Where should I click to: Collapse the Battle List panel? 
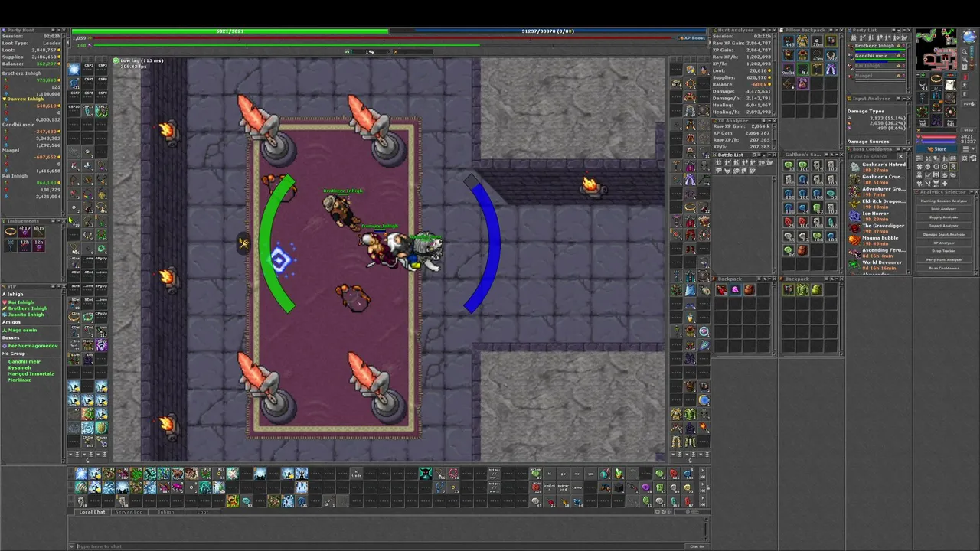pos(768,155)
